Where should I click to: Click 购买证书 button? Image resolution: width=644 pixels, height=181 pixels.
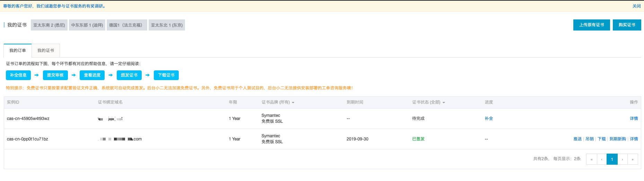coord(627,25)
